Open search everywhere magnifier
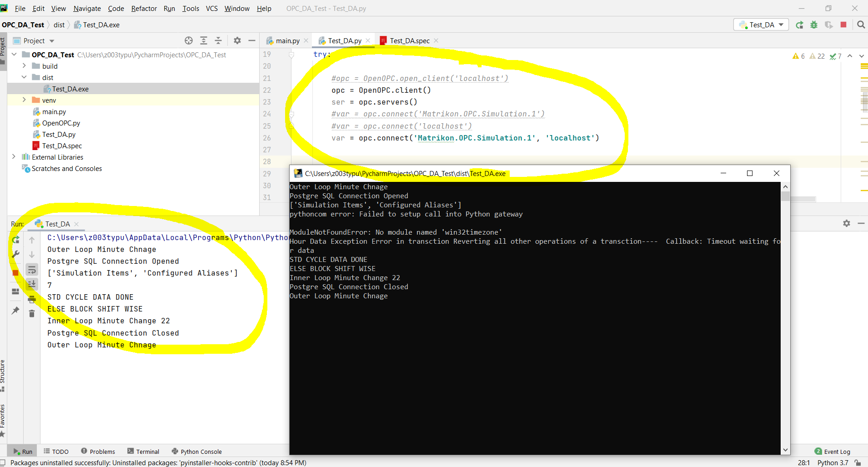Image resolution: width=868 pixels, height=467 pixels. pos(860,25)
